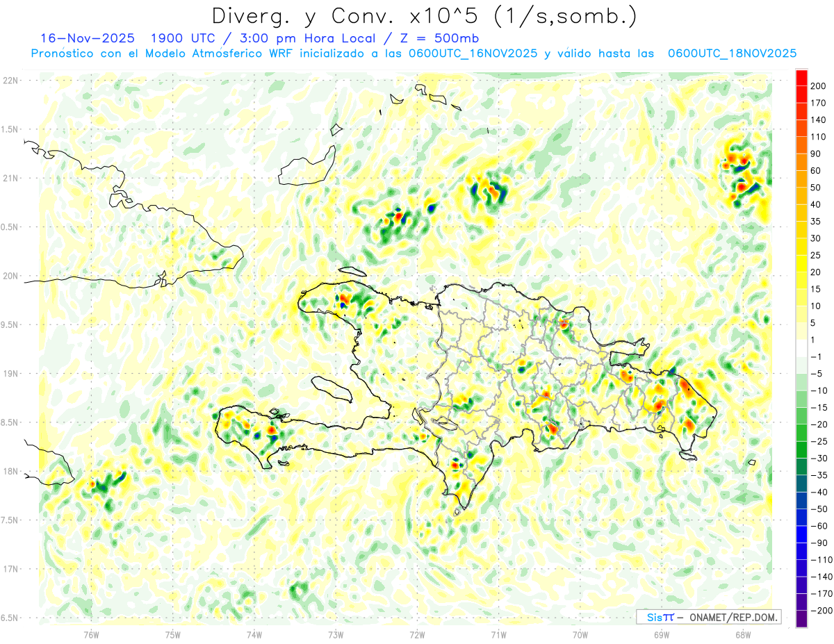Click the -90 label on the color scale
The image size is (834, 644).
point(819,543)
